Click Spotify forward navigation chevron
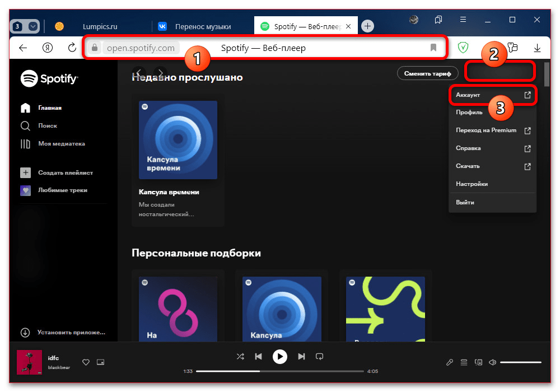 coord(160,73)
